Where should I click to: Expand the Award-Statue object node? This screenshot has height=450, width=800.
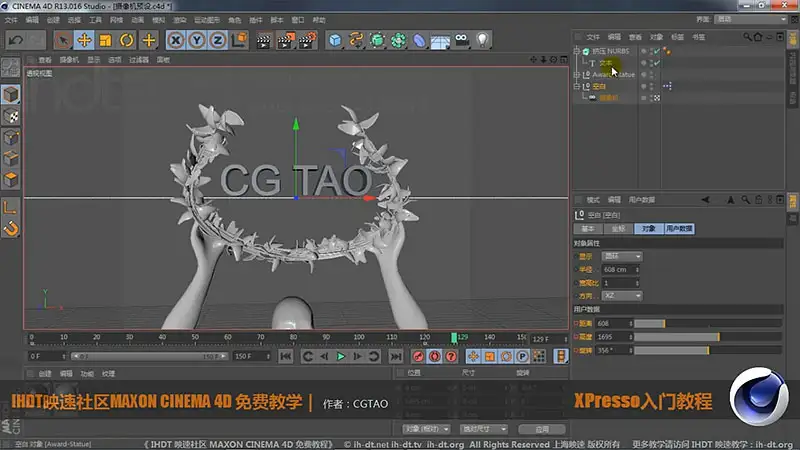577,74
